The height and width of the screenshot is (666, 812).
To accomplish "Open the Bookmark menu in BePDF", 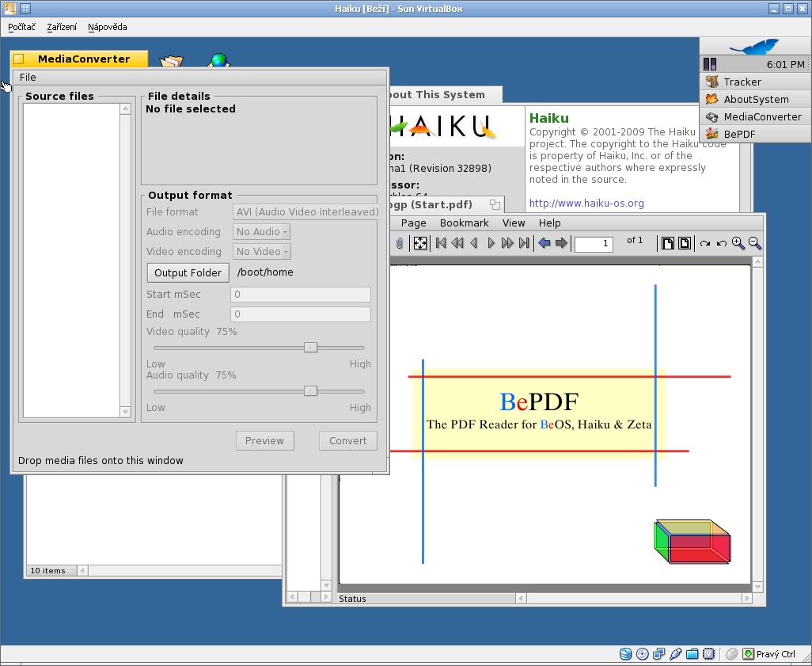I will pos(464,223).
